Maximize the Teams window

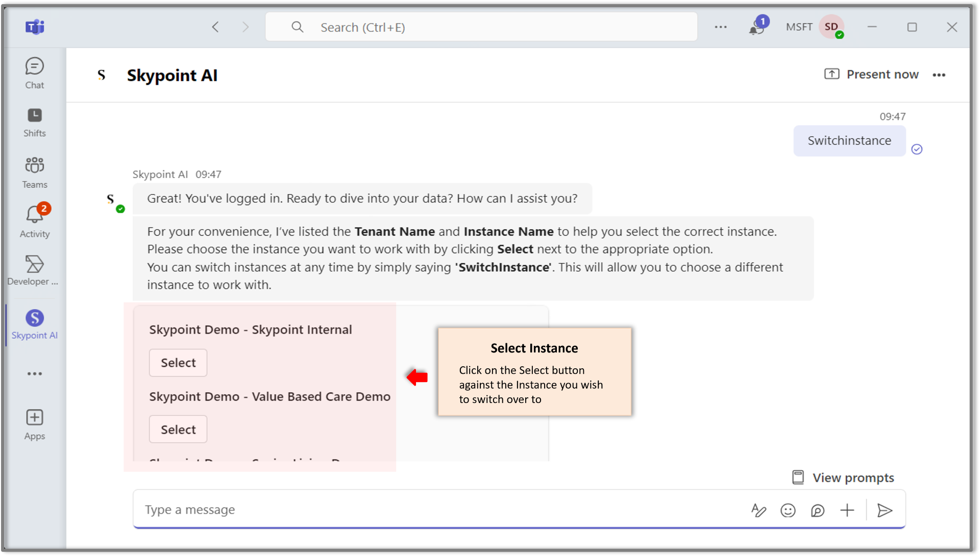912,27
